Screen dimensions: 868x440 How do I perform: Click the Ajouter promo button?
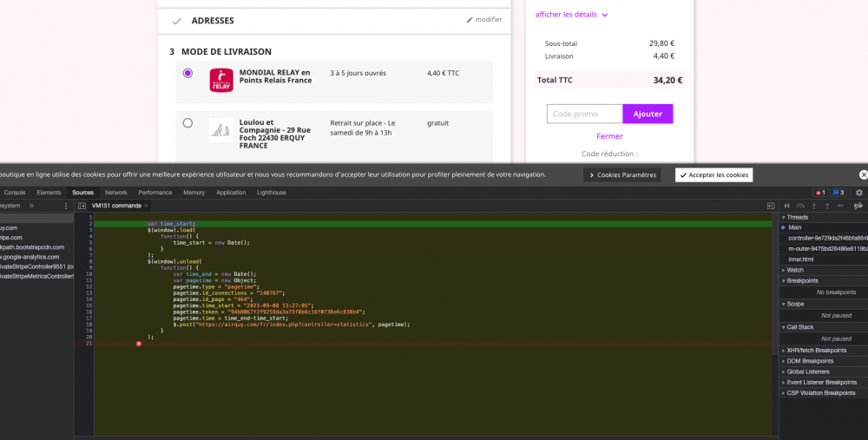[648, 114]
